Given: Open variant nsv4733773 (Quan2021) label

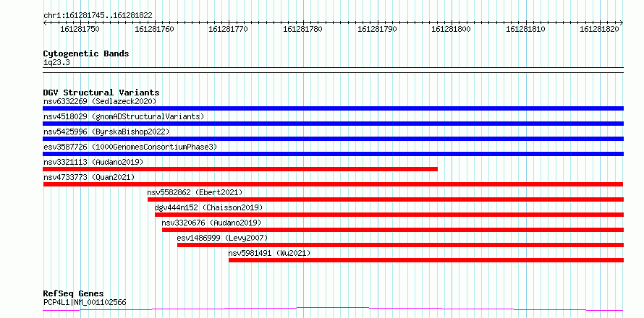Looking at the screenshot, I should coord(89,177).
